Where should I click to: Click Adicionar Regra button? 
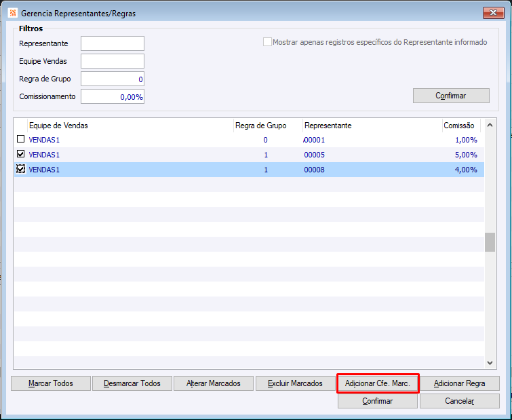(x=460, y=383)
